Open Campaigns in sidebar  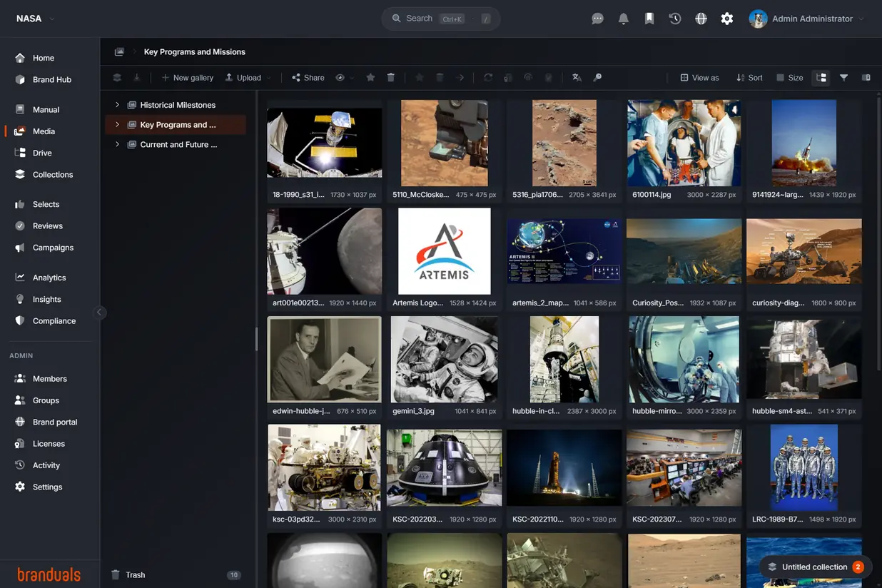pyautogui.click(x=53, y=248)
